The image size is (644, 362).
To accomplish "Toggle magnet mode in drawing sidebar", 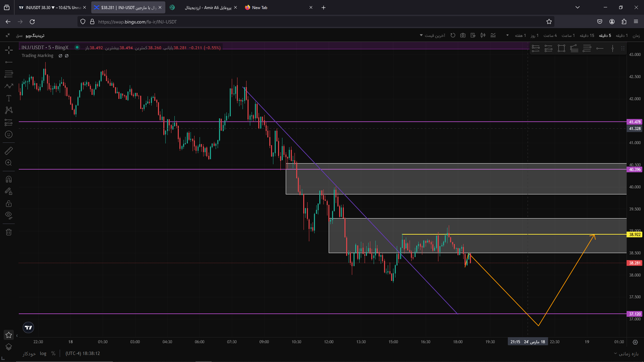I will [x=9, y=180].
